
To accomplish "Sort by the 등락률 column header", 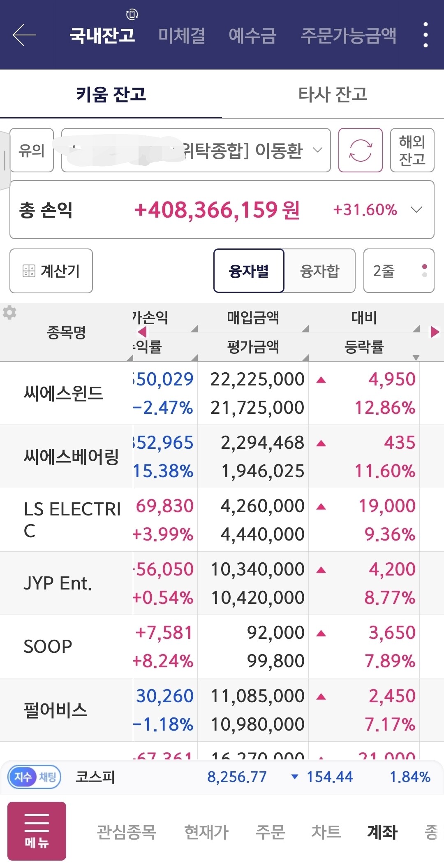I will [x=364, y=347].
